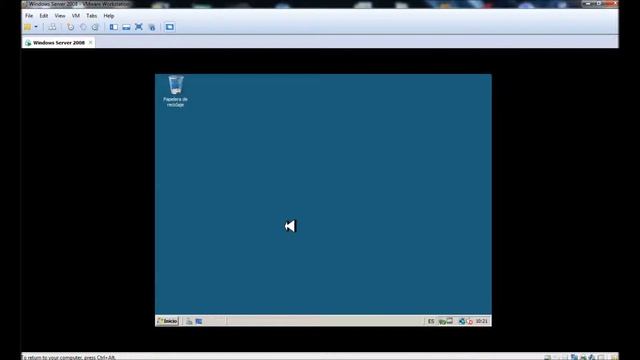Toggle the library sidebar view icon
The height and width of the screenshot is (360, 640).
113,27
